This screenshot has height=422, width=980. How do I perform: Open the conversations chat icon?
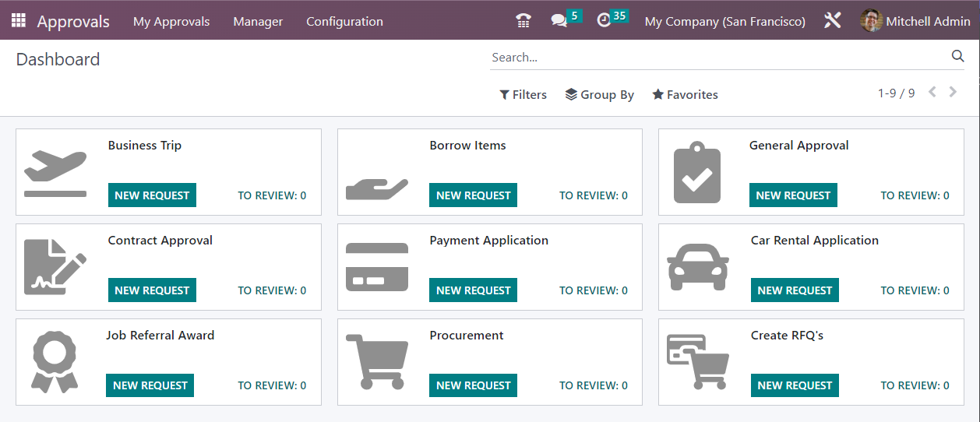[x=559, y=21]
